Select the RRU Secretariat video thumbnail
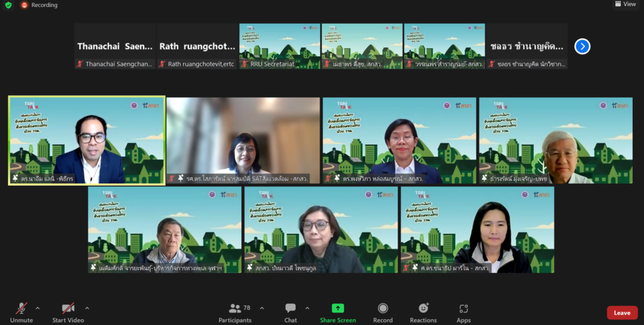 coord(279,46)
